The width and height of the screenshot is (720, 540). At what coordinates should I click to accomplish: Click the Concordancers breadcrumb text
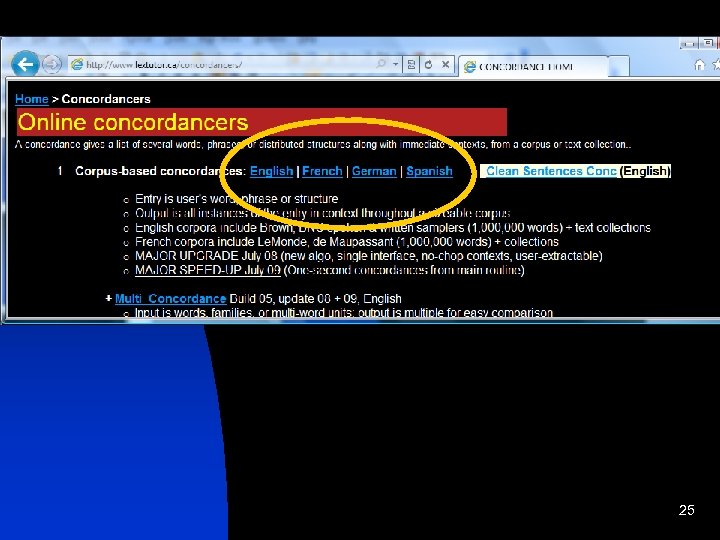pos(106,99)
